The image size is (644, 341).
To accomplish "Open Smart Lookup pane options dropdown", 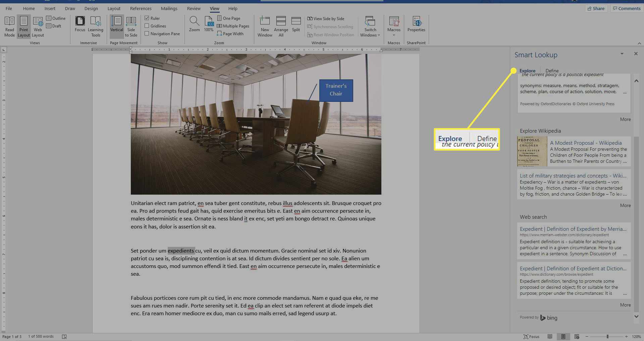I will coord(622,54).
